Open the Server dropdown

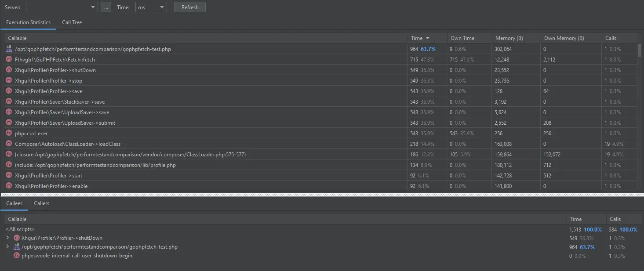pos(62,7)
